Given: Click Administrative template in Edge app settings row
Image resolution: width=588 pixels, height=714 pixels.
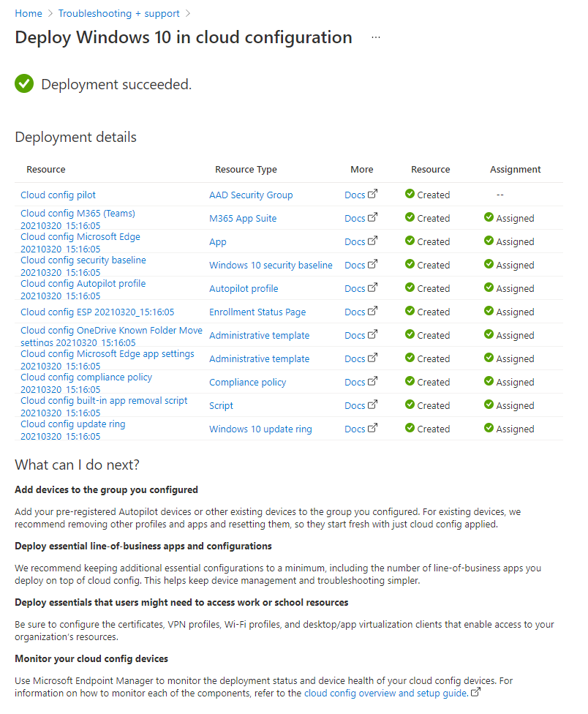Looking at the screenshot, I should (x=259, y=358).
